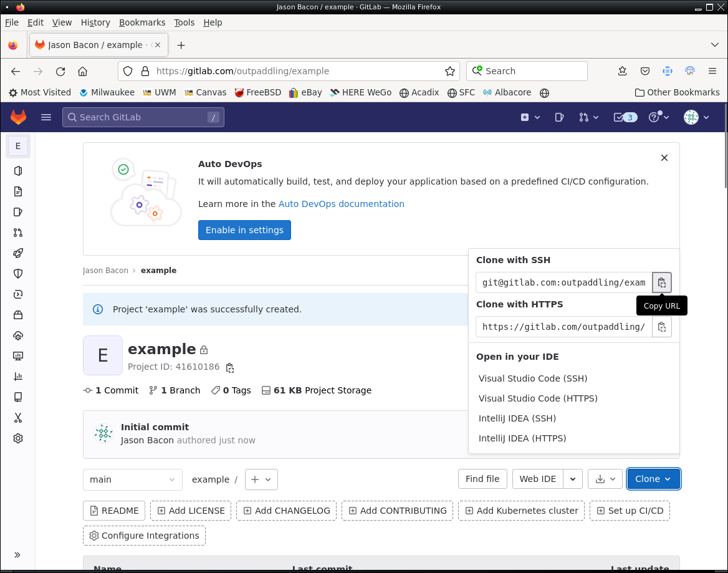This screenshot has width=728, height=573.
Task: Open the Issues icon in the top navbar
Action: point(560,117)
